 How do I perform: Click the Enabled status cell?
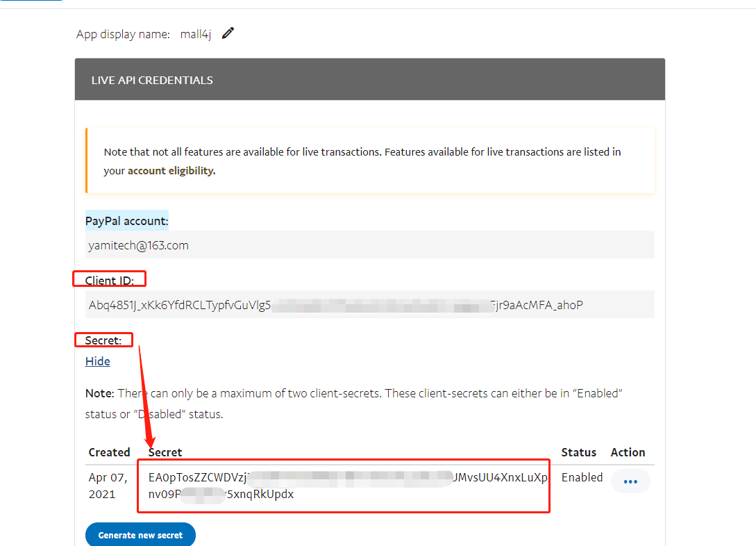pos(582,477)
